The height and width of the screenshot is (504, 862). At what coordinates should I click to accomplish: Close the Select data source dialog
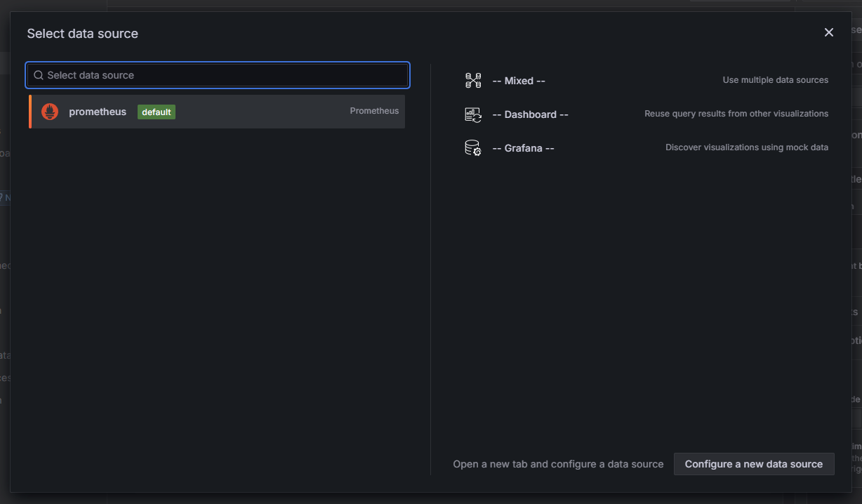point(829,32)
